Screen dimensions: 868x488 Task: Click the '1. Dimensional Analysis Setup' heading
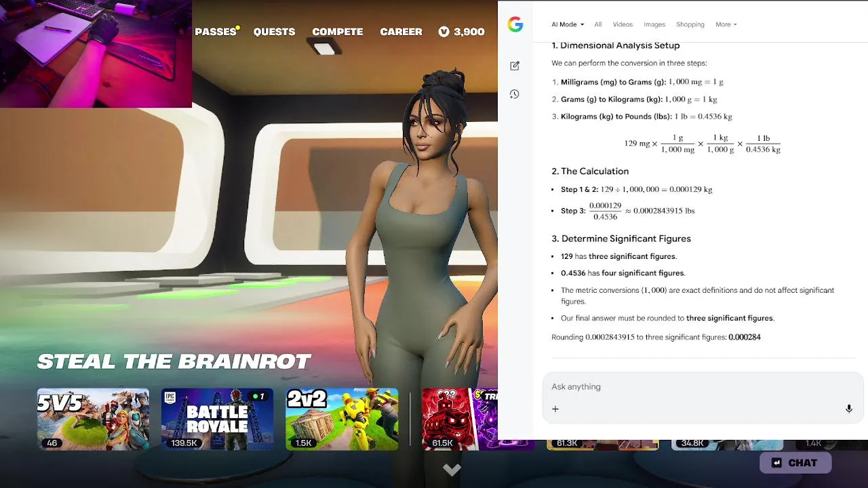(616, 45)
